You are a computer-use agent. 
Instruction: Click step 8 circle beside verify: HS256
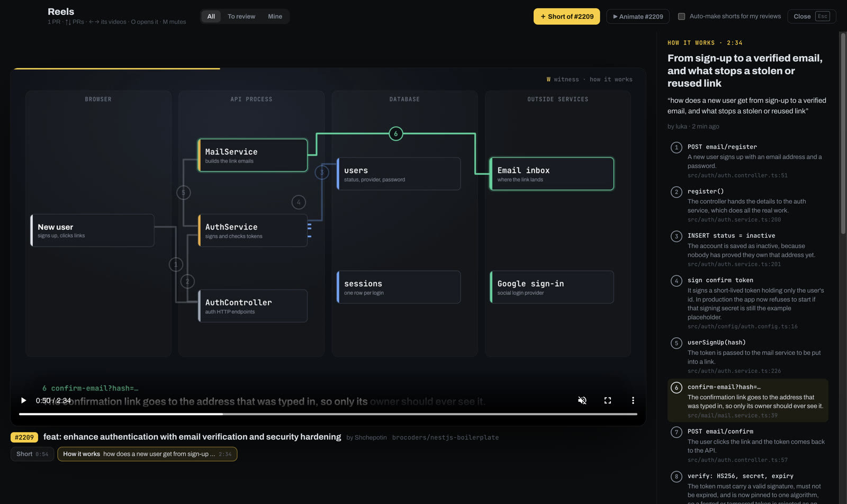(676, 477)
